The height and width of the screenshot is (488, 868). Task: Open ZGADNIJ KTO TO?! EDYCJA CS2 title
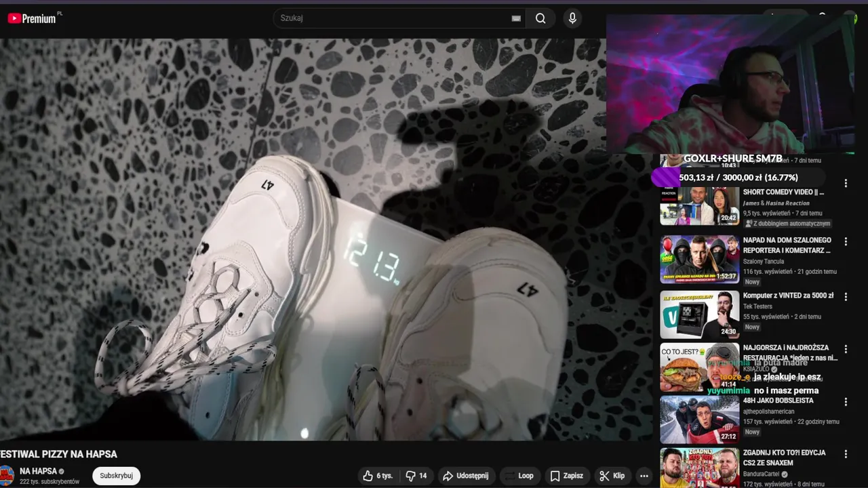pos(784,457)
